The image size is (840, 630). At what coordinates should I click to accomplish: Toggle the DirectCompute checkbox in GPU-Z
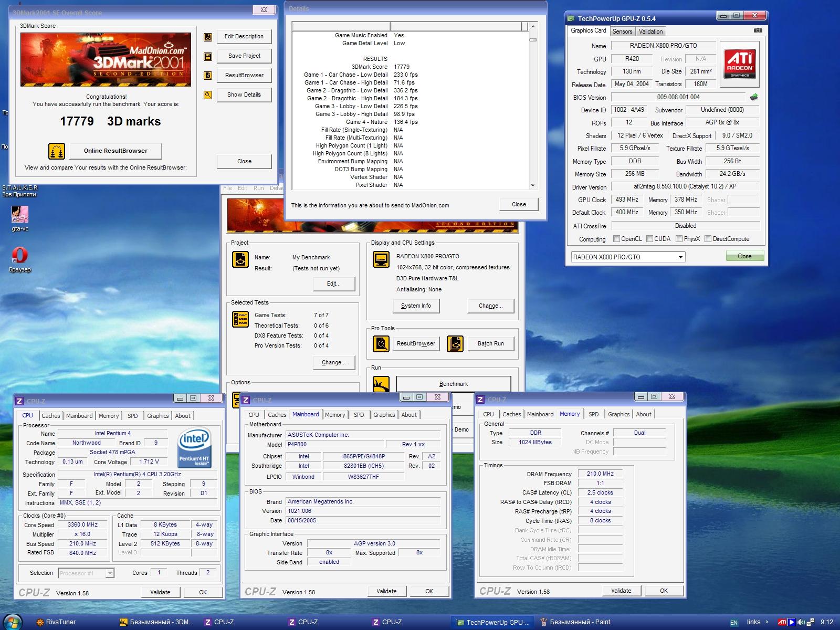pyautogui.click(x=708, y=239)
